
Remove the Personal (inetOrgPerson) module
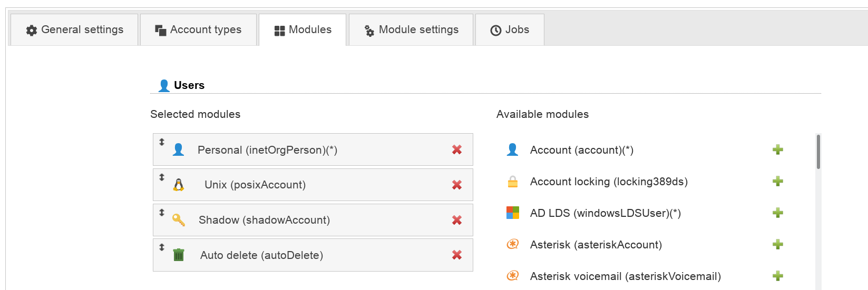click(457, 150)
